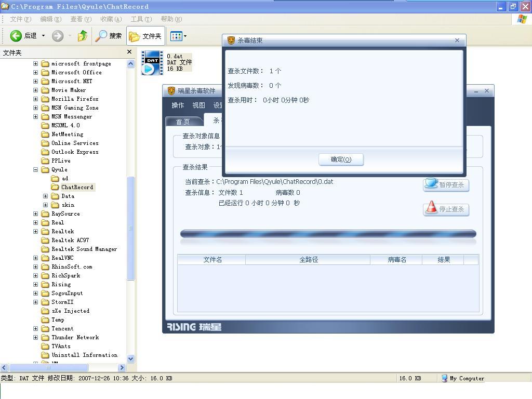The width and height of the screenshot is (532, 399).
Task: Expand the skin folder node
Action: click(46, 205)
